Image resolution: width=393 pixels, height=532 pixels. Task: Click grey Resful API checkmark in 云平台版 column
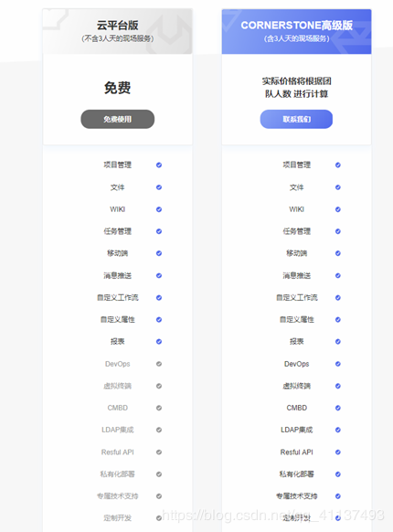[159, 452]
